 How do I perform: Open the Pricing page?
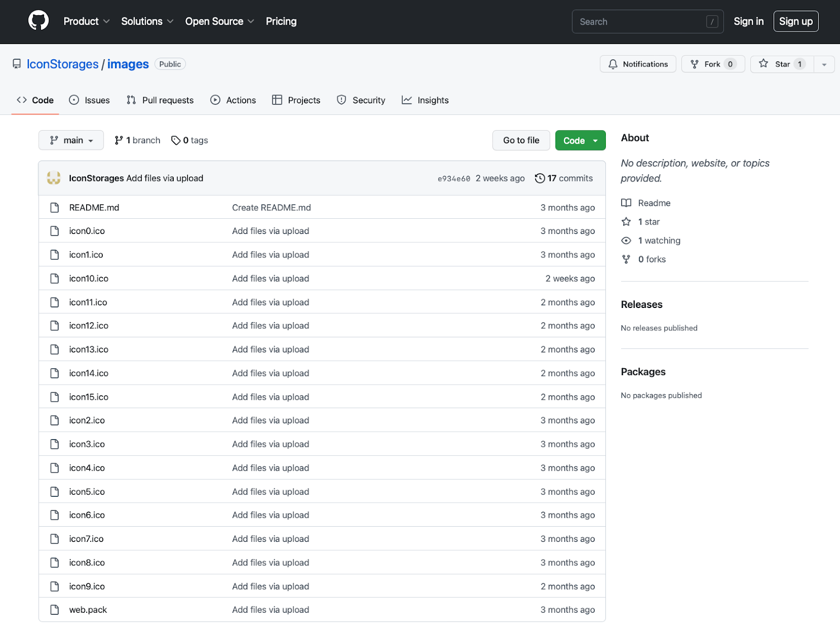281,22
